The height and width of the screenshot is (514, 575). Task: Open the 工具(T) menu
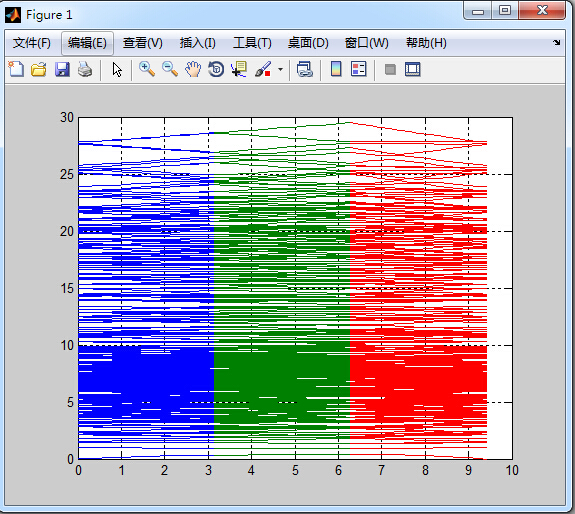click(x=252, y=43)
